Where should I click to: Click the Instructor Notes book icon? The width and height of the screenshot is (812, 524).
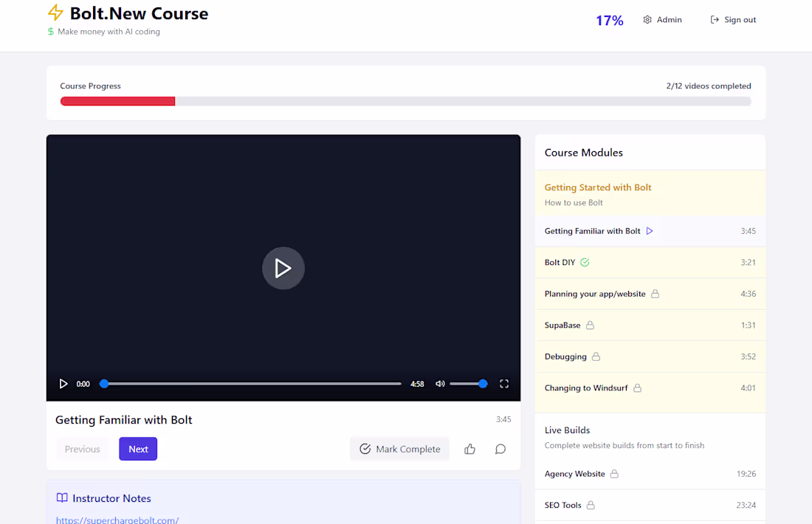coord(62,498)
